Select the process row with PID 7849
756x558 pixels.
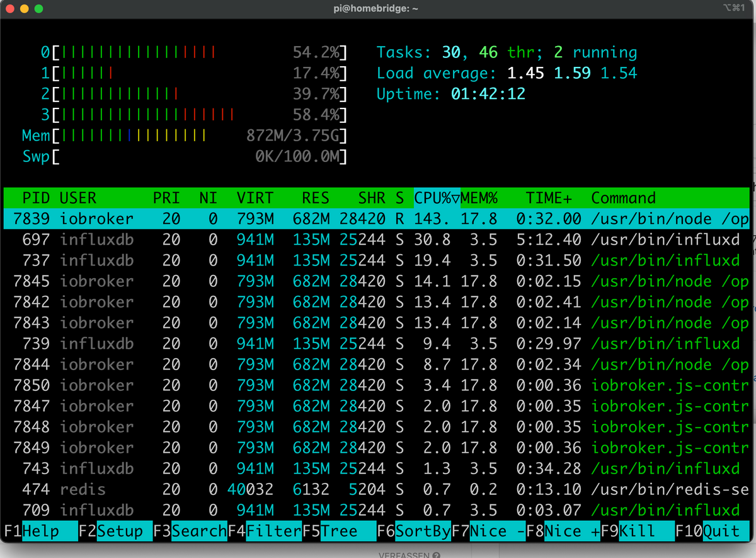coord(376,448)
